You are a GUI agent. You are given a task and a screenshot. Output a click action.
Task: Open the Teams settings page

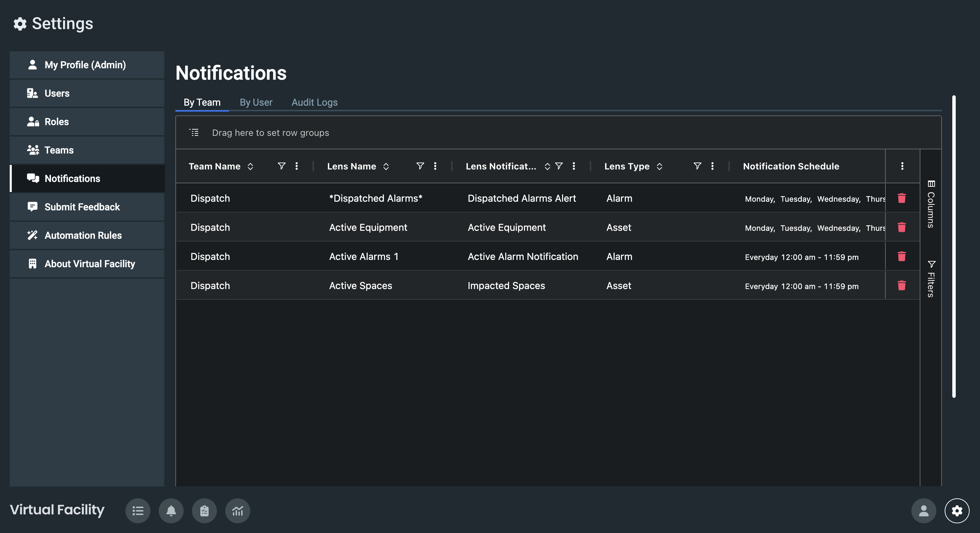[59, 150]
